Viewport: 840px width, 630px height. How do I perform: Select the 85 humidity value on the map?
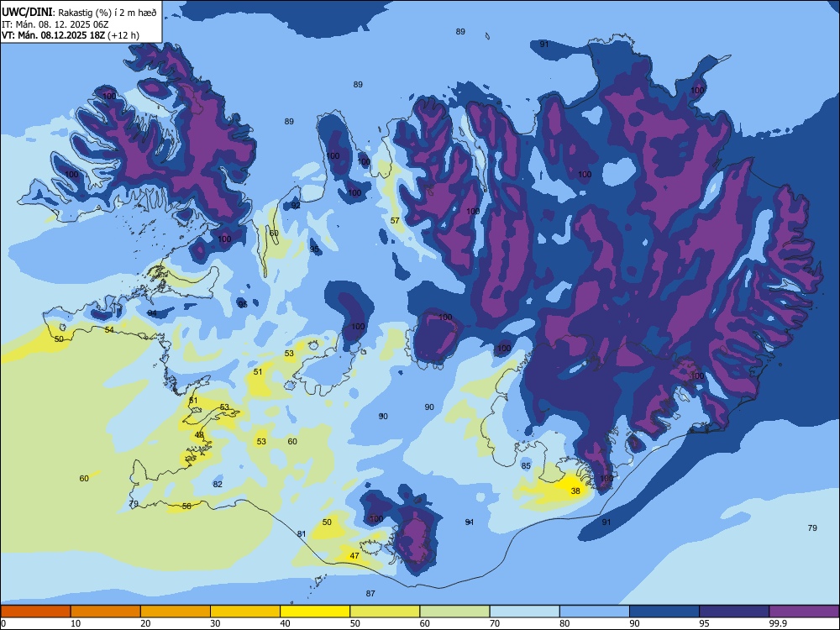pos(526,465)
